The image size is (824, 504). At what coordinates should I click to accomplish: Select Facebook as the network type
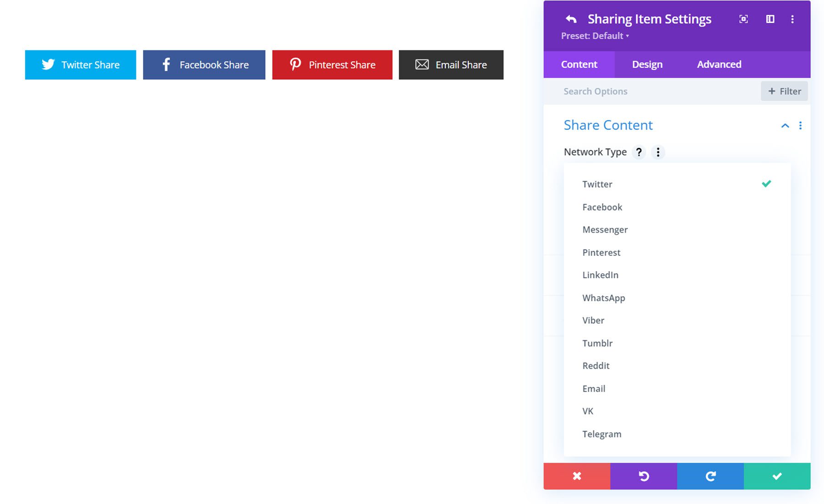pyautogui.click(x=602, y=207)
